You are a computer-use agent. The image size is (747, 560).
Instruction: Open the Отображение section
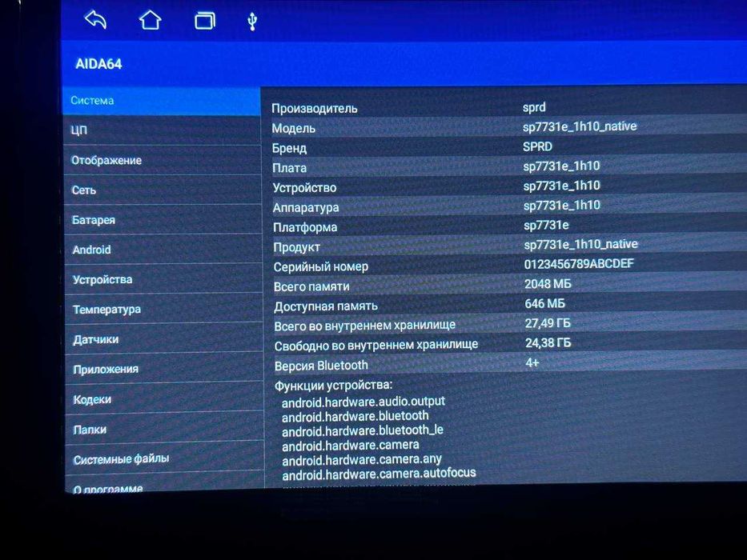(163, 161)
